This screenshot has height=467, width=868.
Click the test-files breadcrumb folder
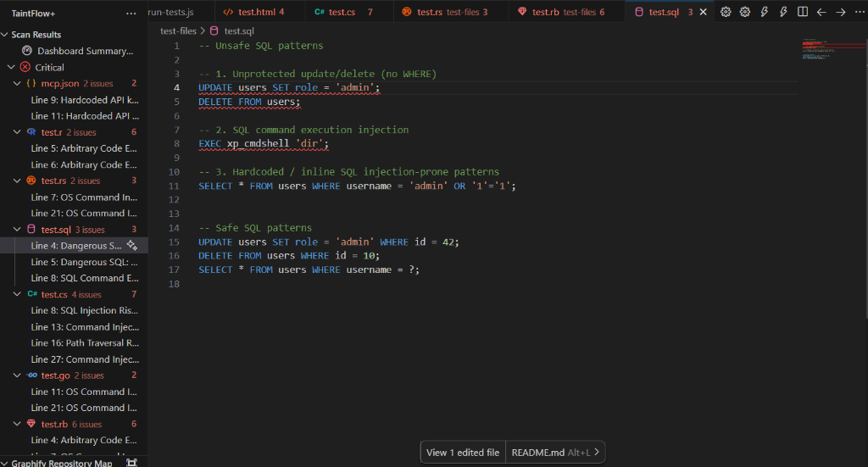click(x=178, y=31)
